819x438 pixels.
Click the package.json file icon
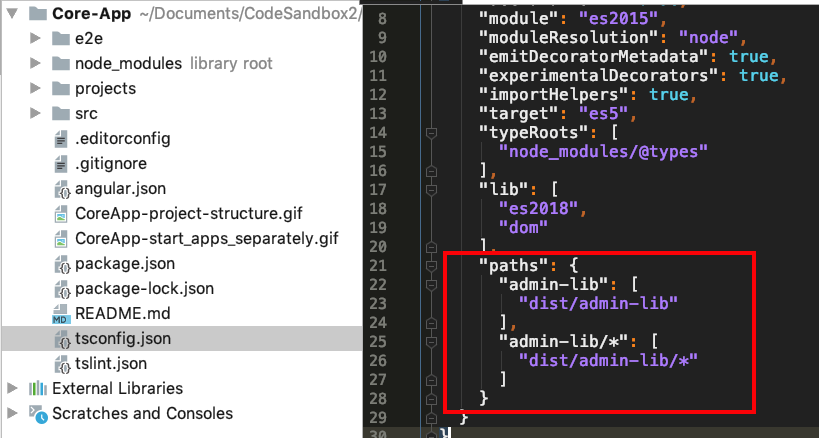(59, 264)
